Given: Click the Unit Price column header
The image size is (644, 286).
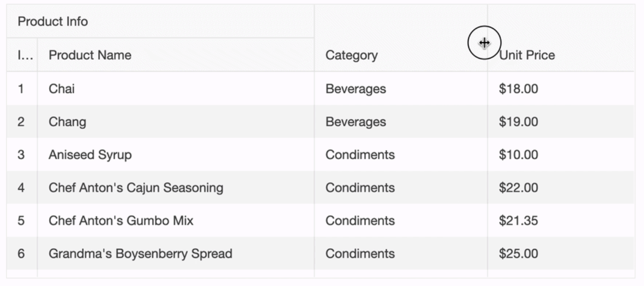Looking at the screenshot, I should point(527,55).
